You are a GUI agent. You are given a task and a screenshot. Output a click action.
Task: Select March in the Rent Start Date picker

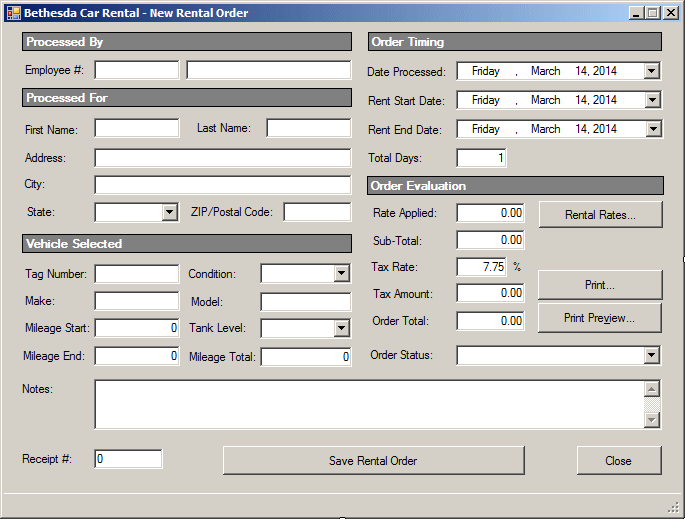(x=546, y=100)
